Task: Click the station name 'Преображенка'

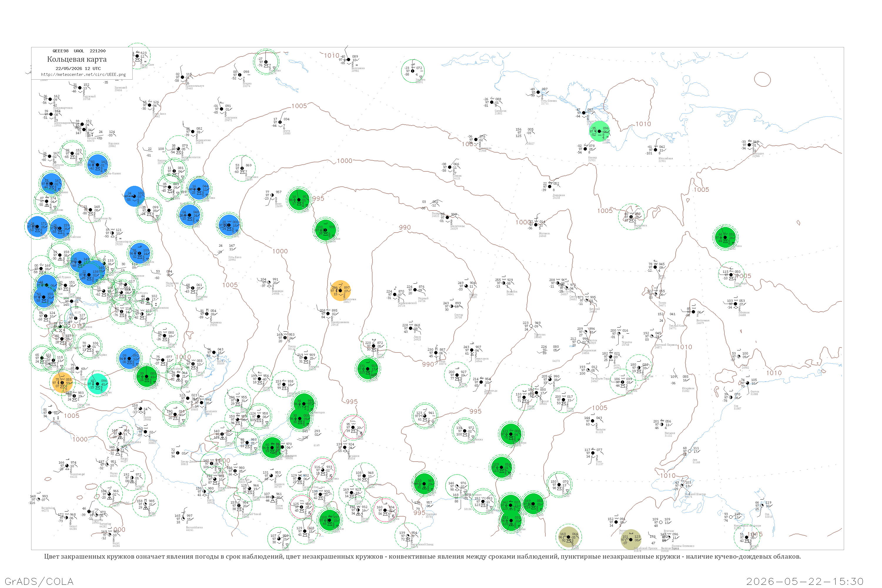Action: [340, 322]
